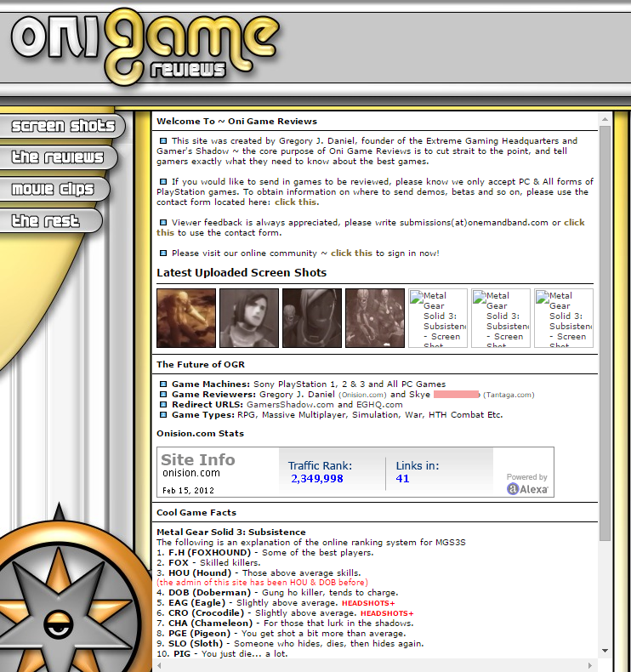Click the red HEADSHOTS+ label on CRO (Crocodile) line
This screenshot has width=631, height=672.
pyautogui.click(x=387, y=613)
